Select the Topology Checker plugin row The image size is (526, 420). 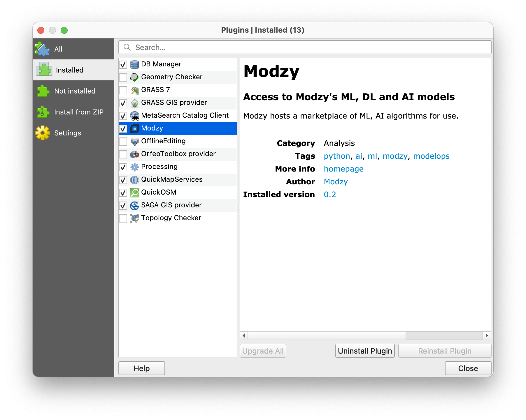(x=178, y=218)
